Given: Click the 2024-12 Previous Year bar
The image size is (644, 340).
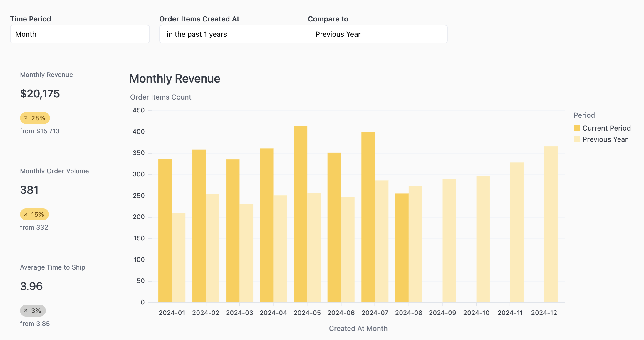Looking at the screenshot, I should pyautogui.click(x=551, y=225).
